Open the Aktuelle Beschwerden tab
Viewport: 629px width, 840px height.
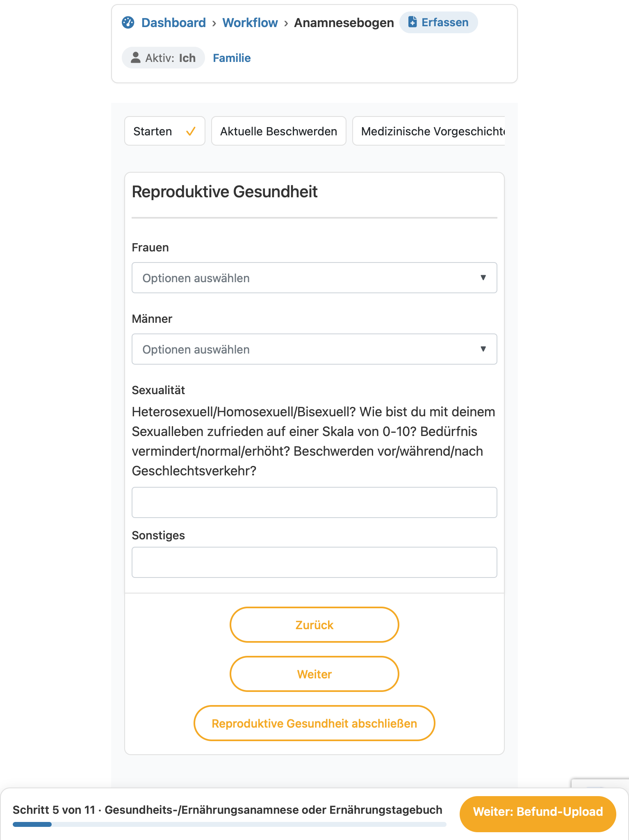point(279,131)
